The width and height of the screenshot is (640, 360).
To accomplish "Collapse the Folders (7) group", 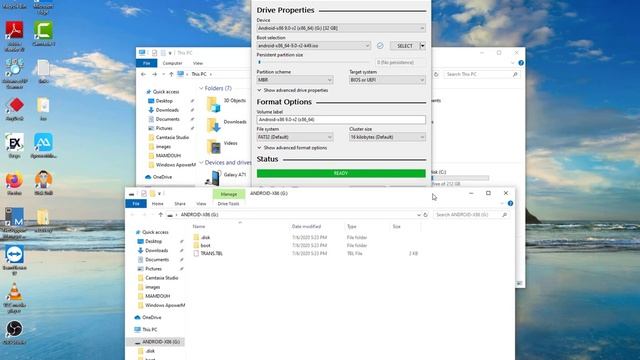I will pos(201,88).
